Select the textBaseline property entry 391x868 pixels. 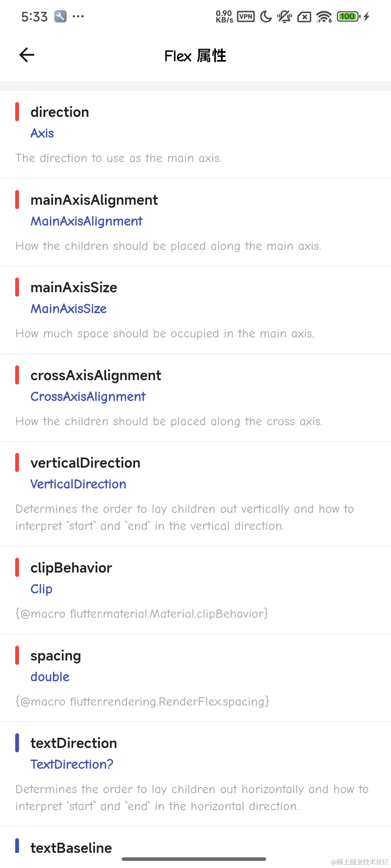click(x=71, y=848)
